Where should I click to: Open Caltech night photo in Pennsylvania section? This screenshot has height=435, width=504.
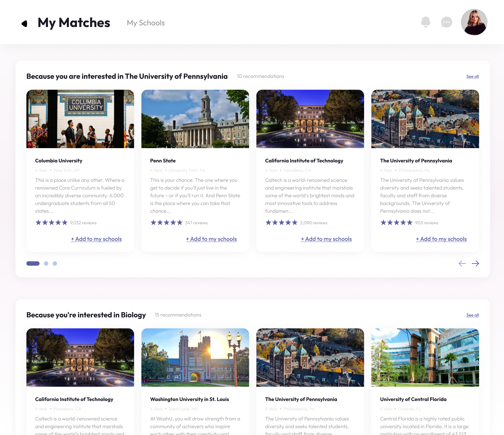pyautogui.click(x=310, y=119)
